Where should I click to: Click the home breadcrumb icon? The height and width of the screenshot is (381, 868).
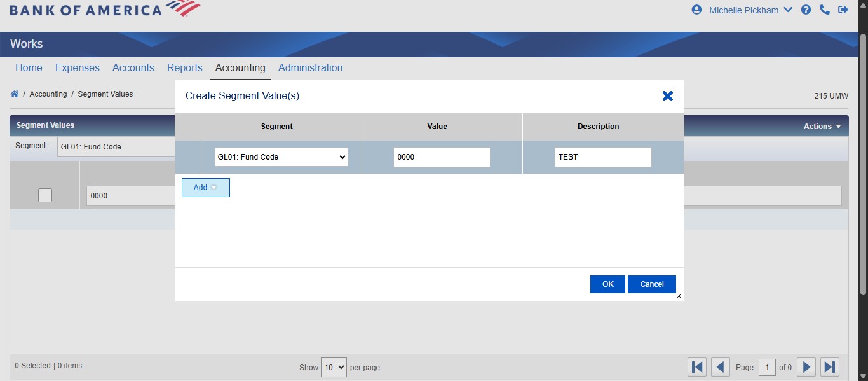click(14, 93)
